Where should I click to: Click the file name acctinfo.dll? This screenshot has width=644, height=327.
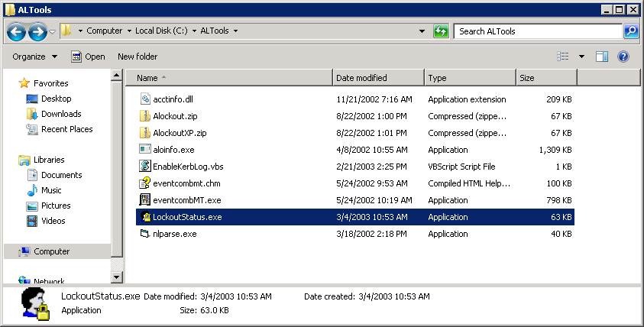173,99
